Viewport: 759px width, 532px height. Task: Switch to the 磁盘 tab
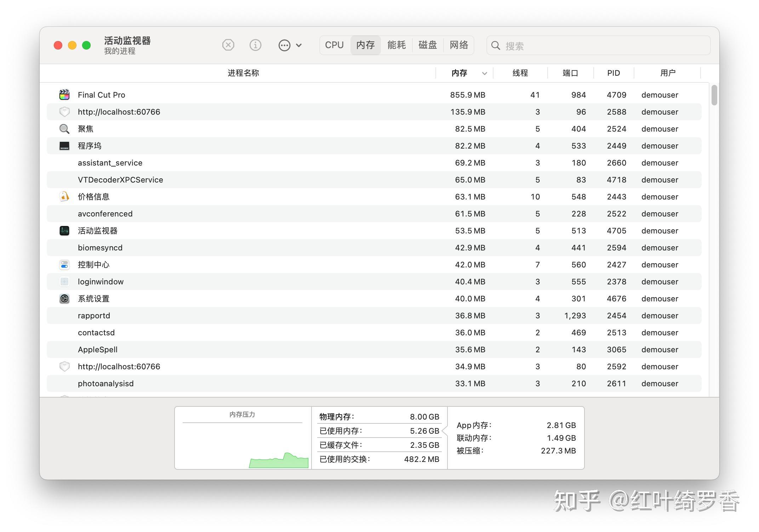pyautogui.click(x=428, y=45)
